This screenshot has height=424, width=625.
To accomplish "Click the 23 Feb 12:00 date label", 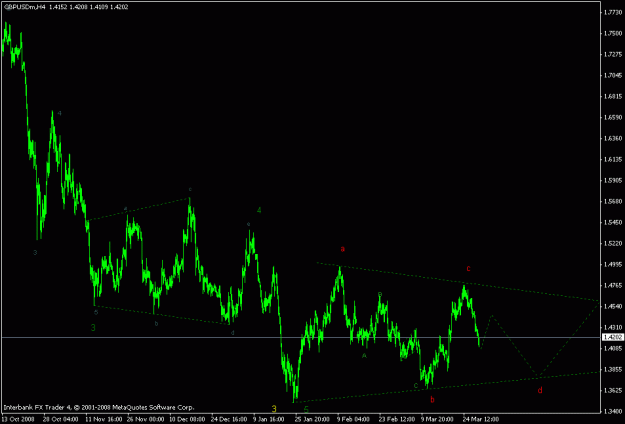I will coord(397,419).
